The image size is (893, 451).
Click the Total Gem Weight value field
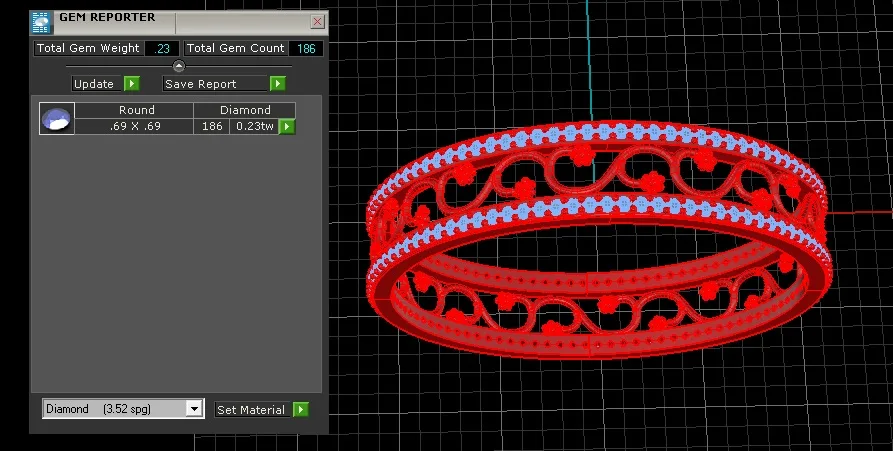pos(162,48)
